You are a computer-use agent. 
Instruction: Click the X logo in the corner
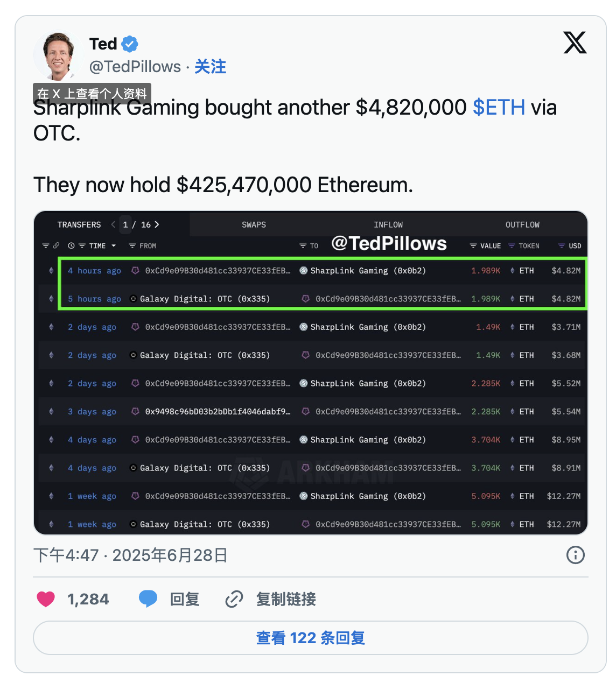[x=575, y=43]
